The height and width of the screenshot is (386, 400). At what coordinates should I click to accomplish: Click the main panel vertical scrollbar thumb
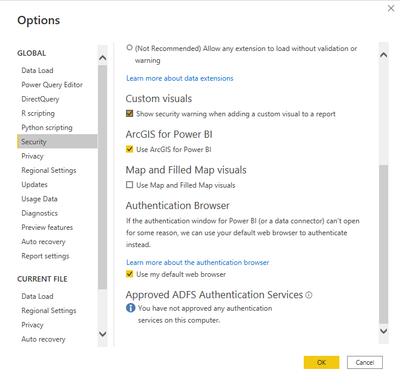pos(384,244)
